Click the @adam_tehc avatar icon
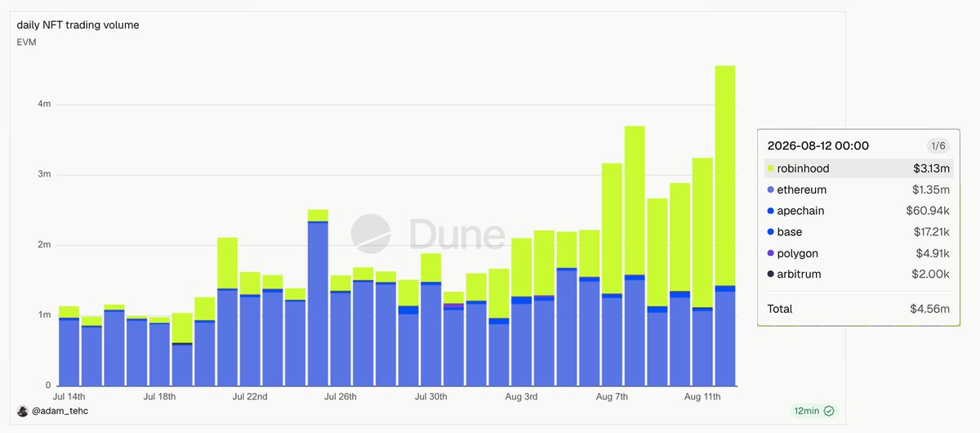The height and width of the screenshot is (433, 980). point(22,410)
